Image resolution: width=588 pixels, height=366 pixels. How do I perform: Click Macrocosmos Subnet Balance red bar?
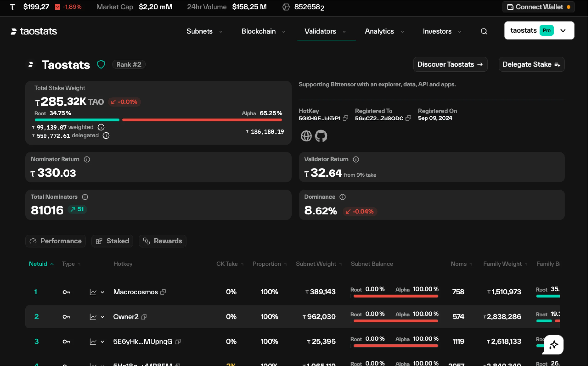point(396,296)
